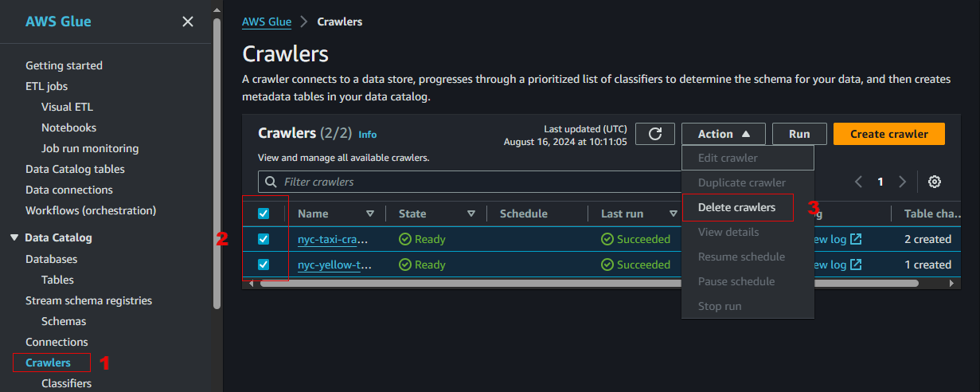
Task: Open Notebooks in the sidebar
Action: coord(68,127)
